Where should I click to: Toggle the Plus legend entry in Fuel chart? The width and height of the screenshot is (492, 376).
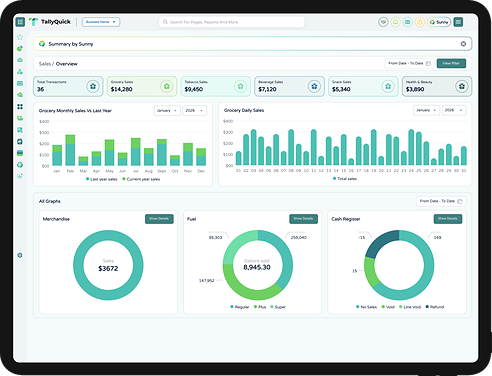(x=260, y=307)
